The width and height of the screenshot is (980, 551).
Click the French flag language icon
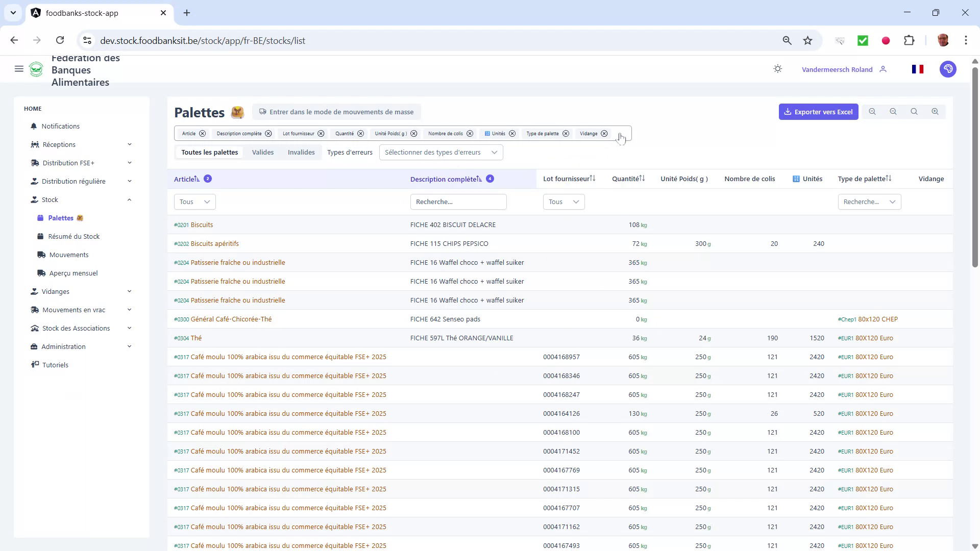917,69
